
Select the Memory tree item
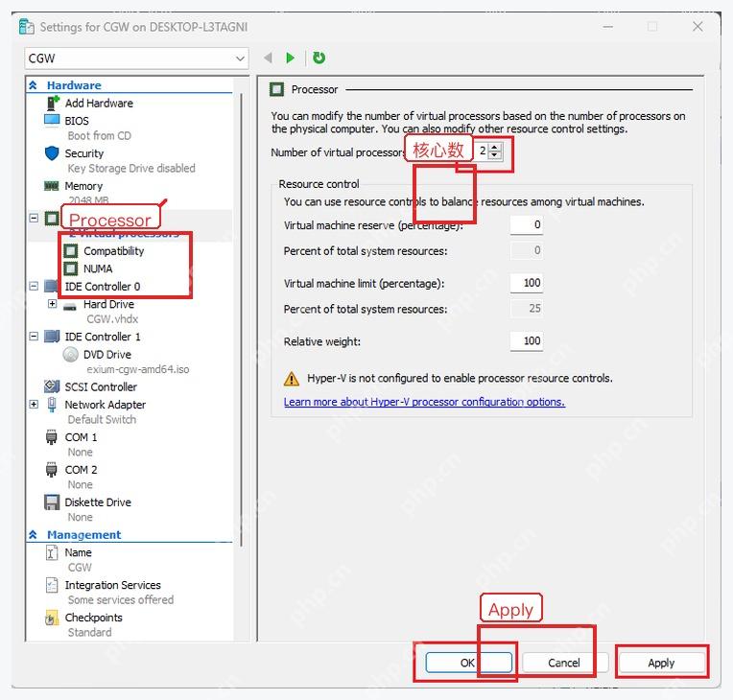click(x=83, y=186)
